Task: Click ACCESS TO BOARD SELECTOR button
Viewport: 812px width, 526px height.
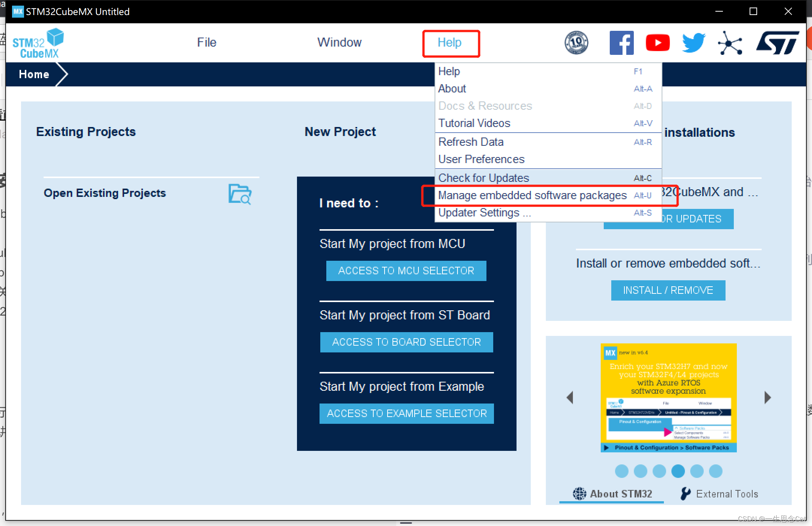Action: pos(406,342)
